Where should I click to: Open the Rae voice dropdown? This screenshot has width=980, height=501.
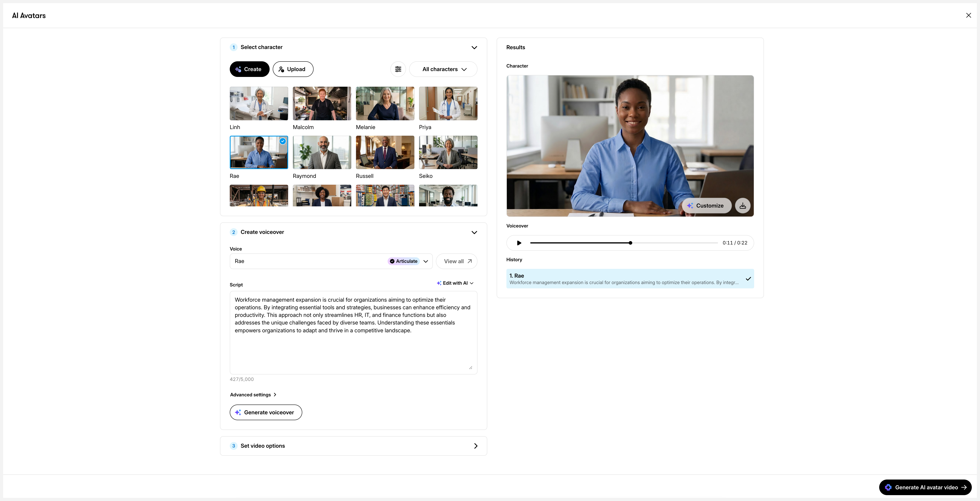click(x=331, y=261)
